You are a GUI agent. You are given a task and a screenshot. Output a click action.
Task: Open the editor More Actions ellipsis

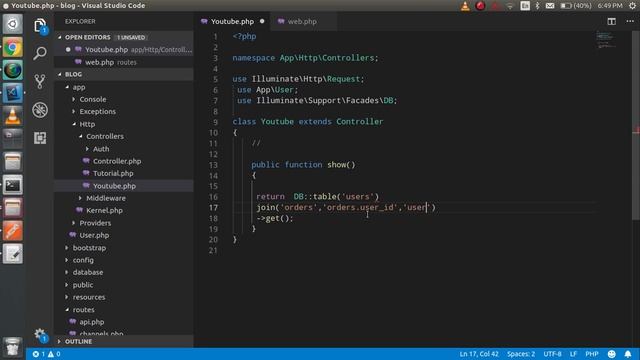pyautogui.click(x=630, y=21)
